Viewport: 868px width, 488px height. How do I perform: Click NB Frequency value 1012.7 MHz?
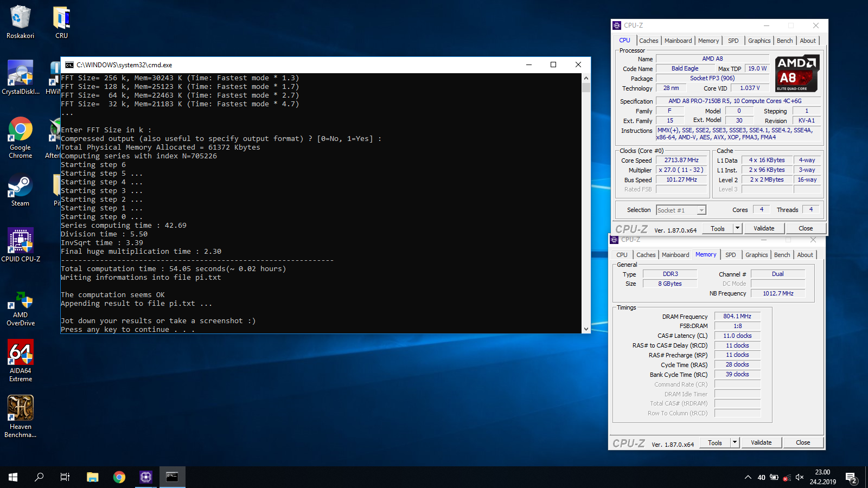778,293
